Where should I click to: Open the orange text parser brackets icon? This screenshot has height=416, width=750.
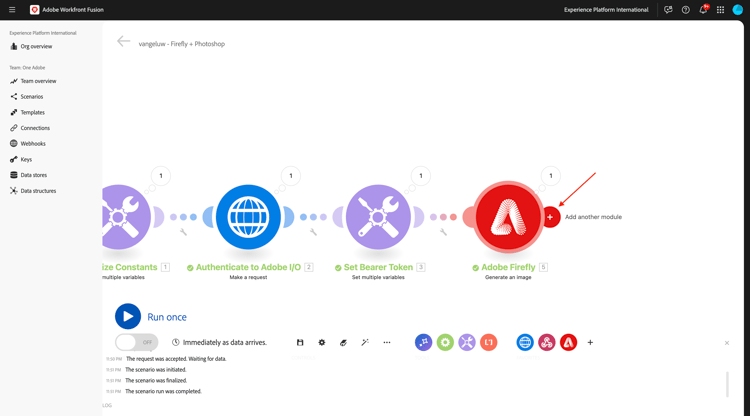click(488, 342)
